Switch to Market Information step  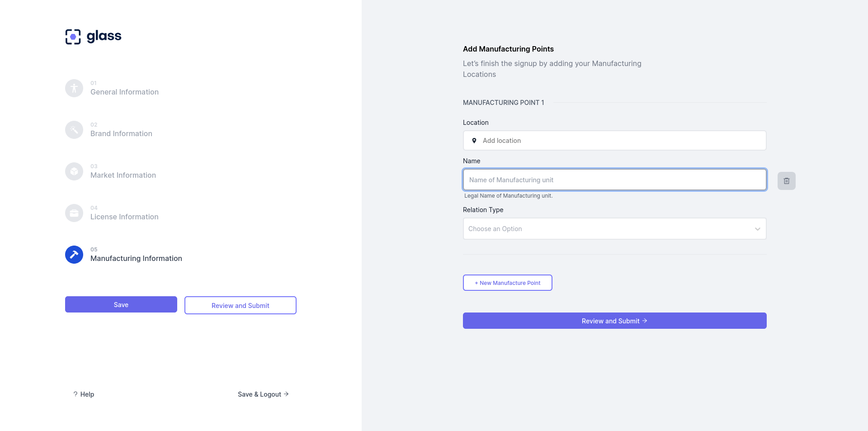click(x=123, y=175)
